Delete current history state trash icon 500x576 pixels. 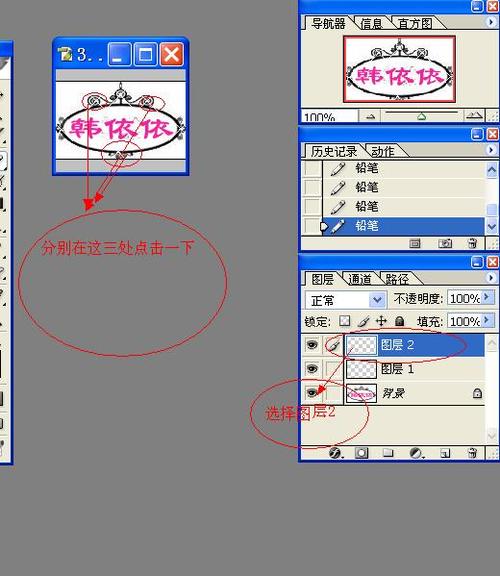[473, 243]
